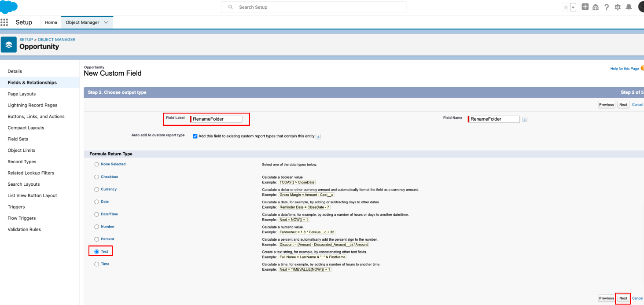Switch to the Home tab
The width and height of the screenshot is (644, 305).
tap(51, 22)
